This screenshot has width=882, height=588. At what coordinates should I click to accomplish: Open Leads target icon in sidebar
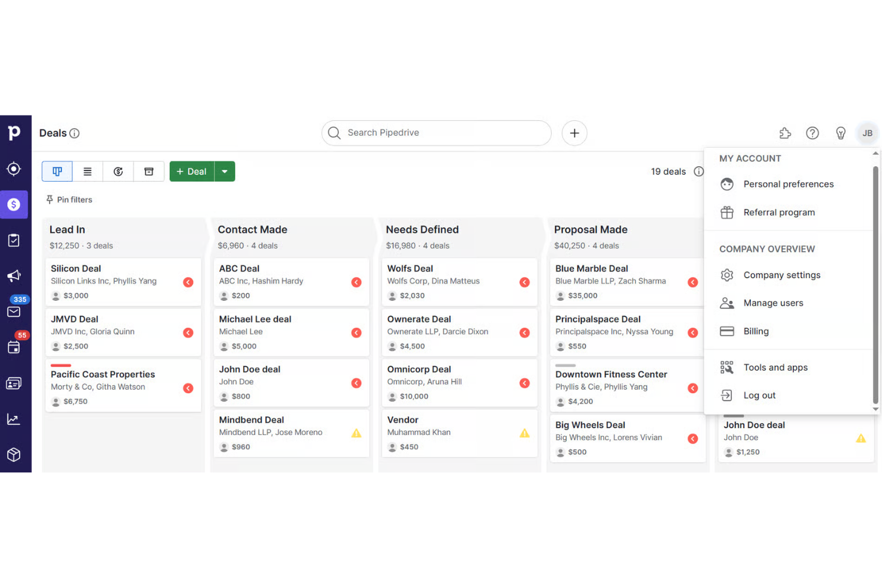coord(14,169)
